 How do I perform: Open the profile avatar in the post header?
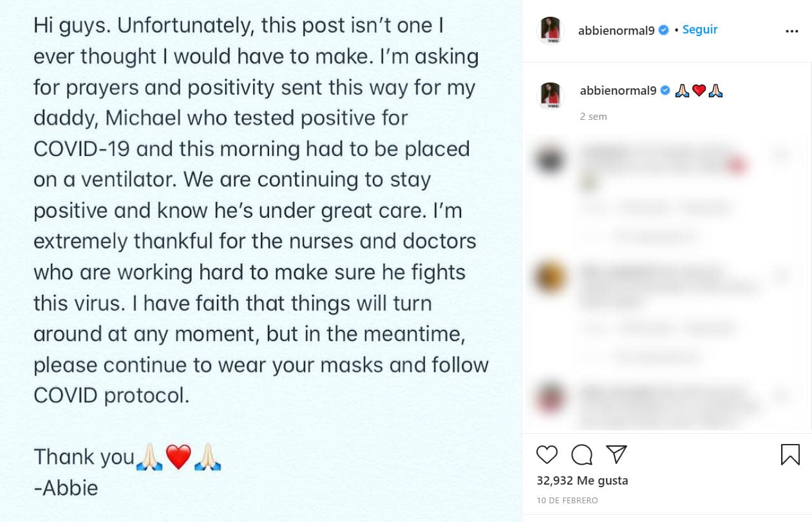point(551,30)
